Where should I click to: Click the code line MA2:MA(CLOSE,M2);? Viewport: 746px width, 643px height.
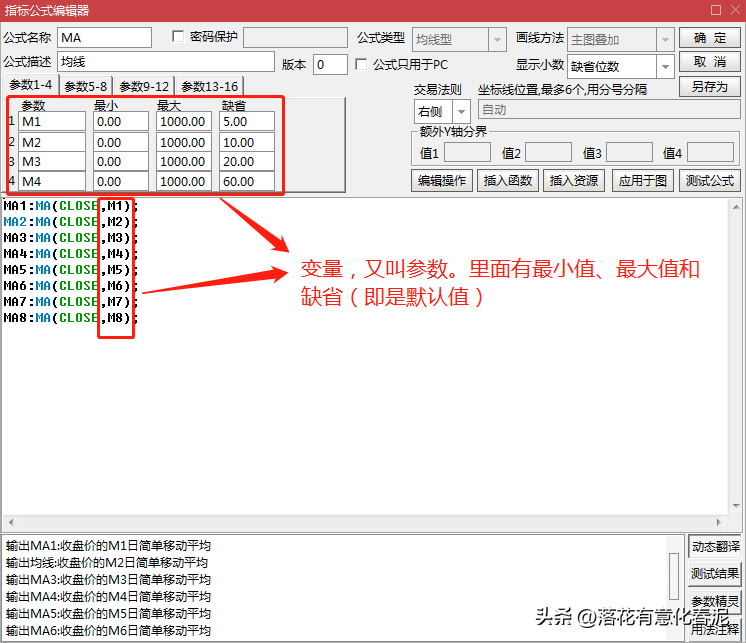pyautogui.click(x=70, y=222)
